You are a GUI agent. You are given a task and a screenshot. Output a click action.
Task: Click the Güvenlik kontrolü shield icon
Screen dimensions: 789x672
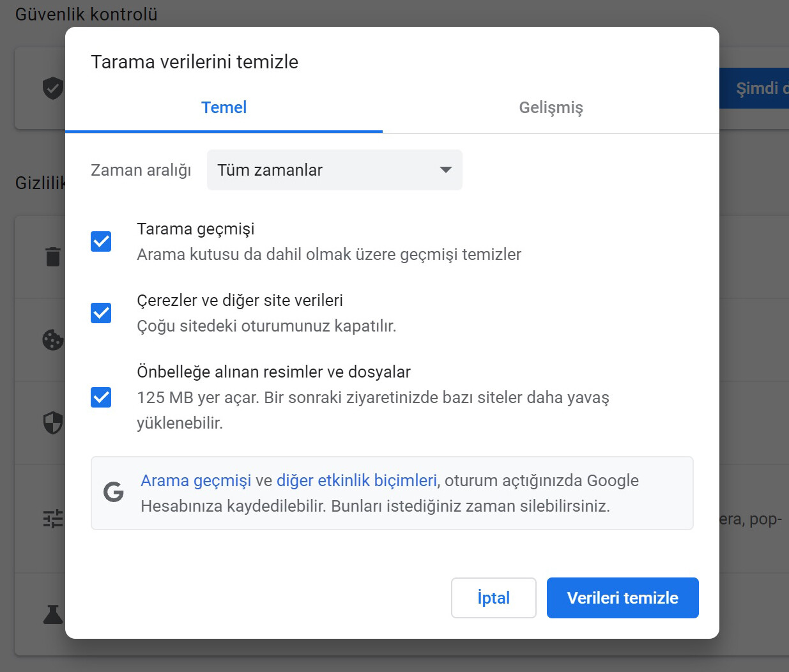(x=52, y=88)
